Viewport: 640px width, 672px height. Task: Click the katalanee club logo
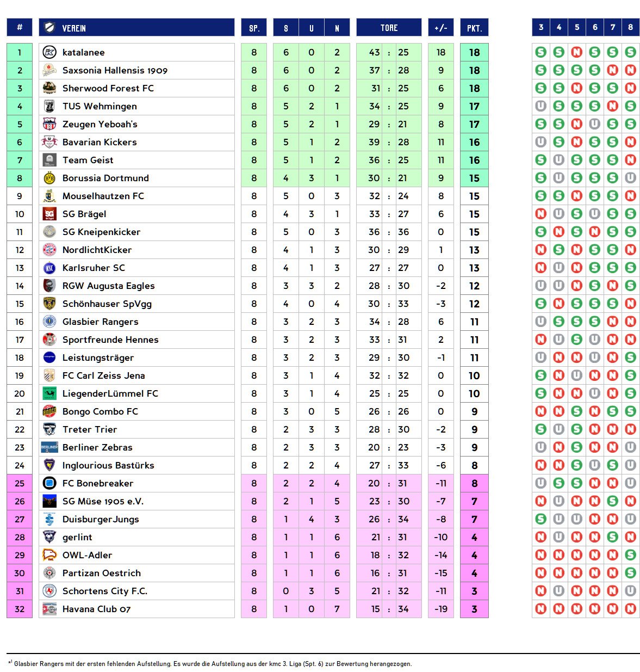49,52
